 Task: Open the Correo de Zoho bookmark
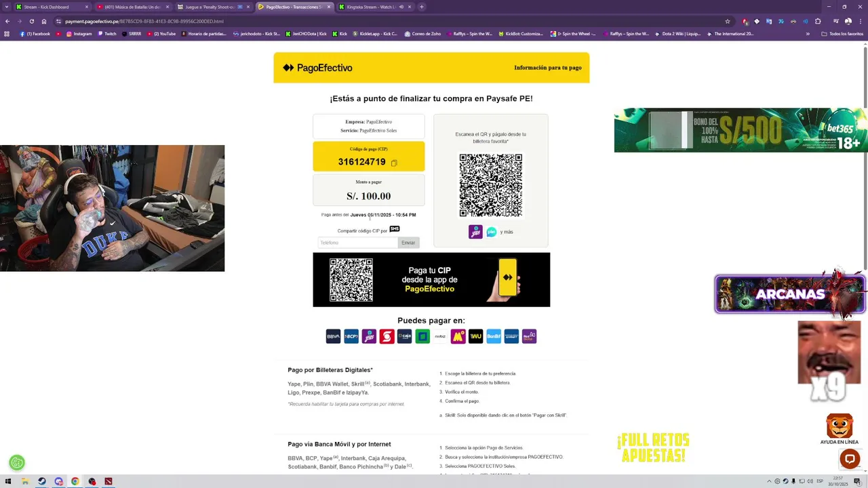pyautogui.click(x=422, y=34)
